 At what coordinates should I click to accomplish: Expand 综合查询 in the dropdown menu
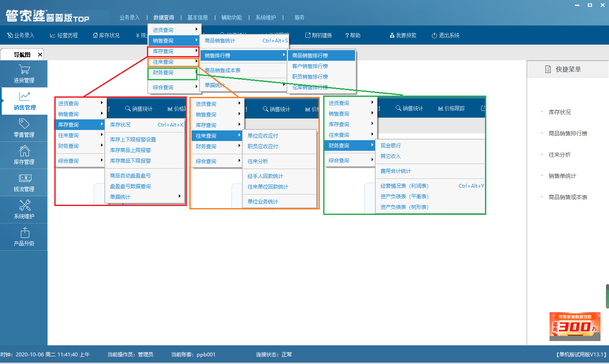pyautogui.click(x=174, y=87)
